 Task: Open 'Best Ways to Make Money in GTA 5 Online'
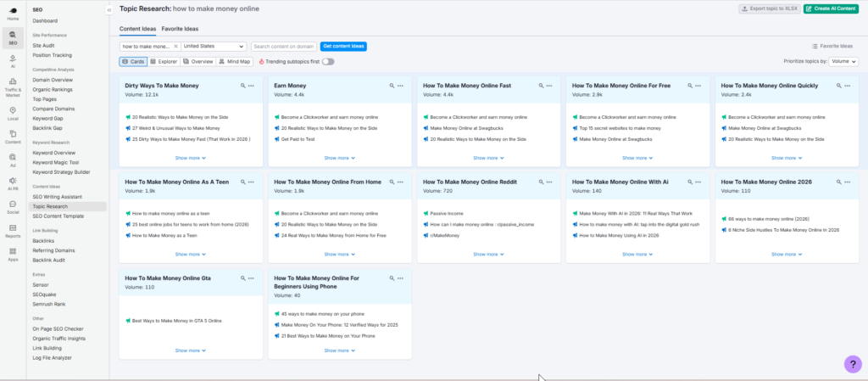[x=176, y=321]
